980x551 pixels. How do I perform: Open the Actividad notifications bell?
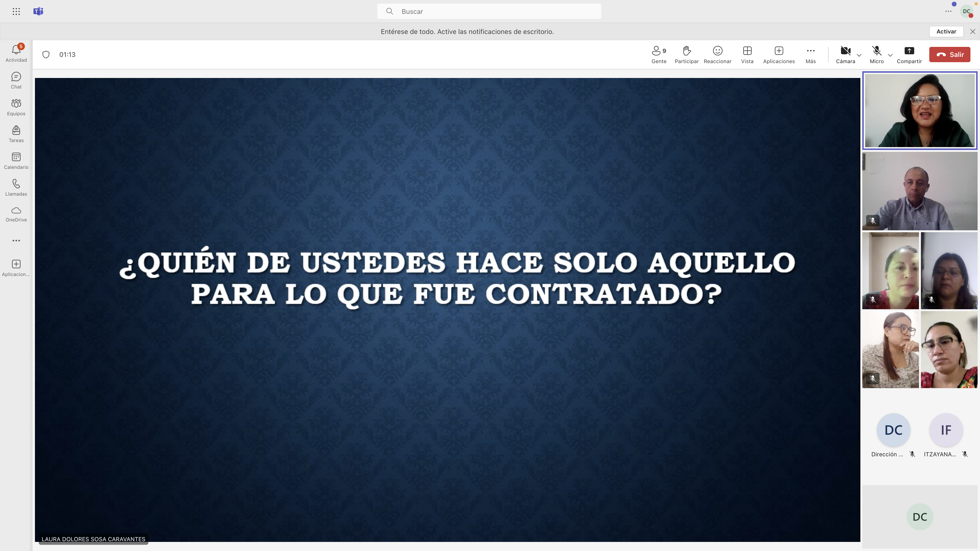click(16, 53)
